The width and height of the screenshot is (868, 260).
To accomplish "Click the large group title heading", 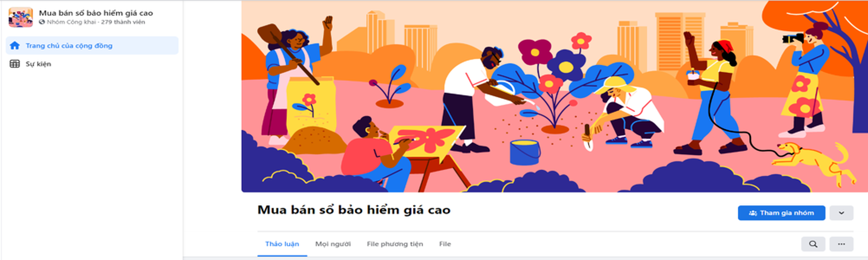I will [x=354, y=210].
